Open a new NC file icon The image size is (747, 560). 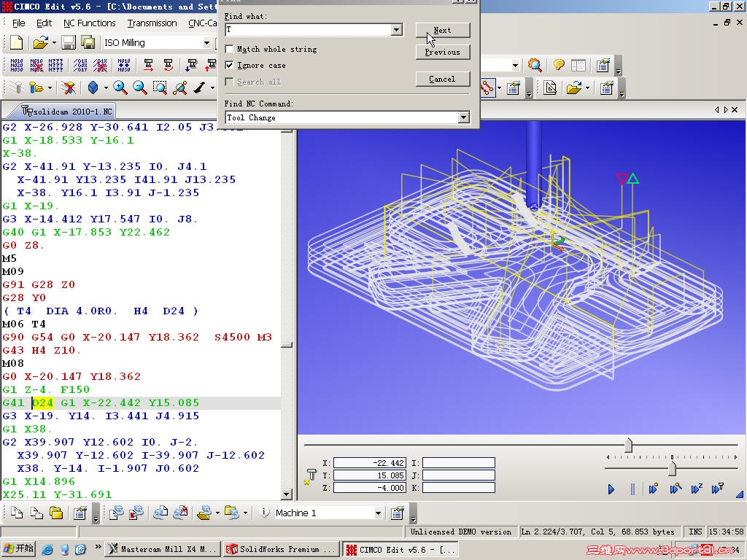(15, 42)
